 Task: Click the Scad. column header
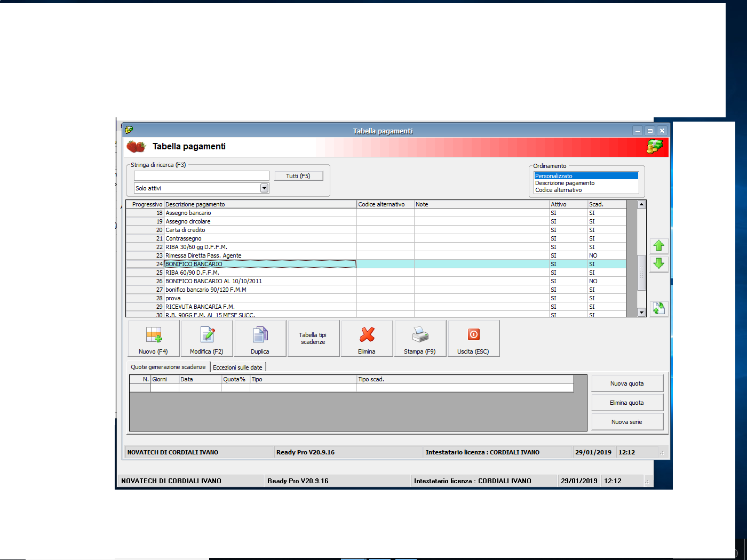point(607,204)
